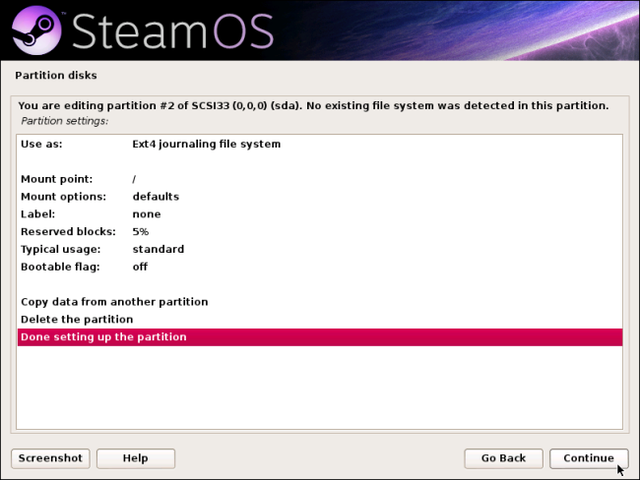Select the 'Use as: Ext4 journaling file system' row
640x480 pixels.
320,144
